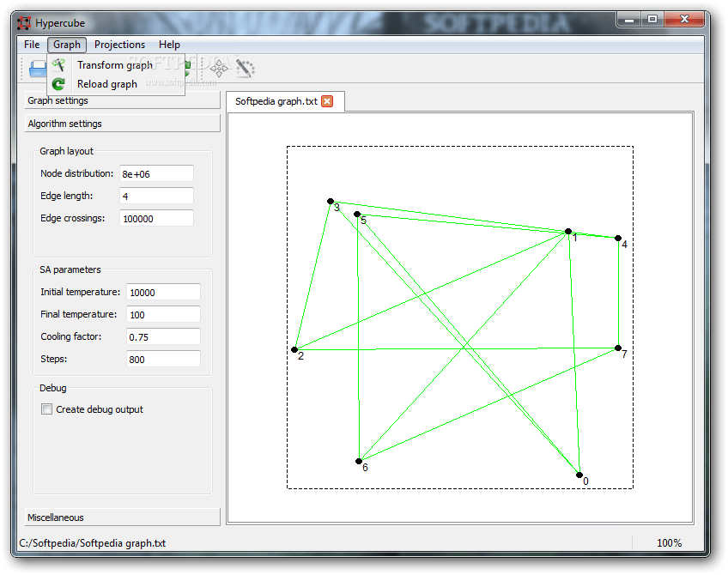Click the Initial temperature input field
The image size is (728, 575).
[x=163, y=292]
